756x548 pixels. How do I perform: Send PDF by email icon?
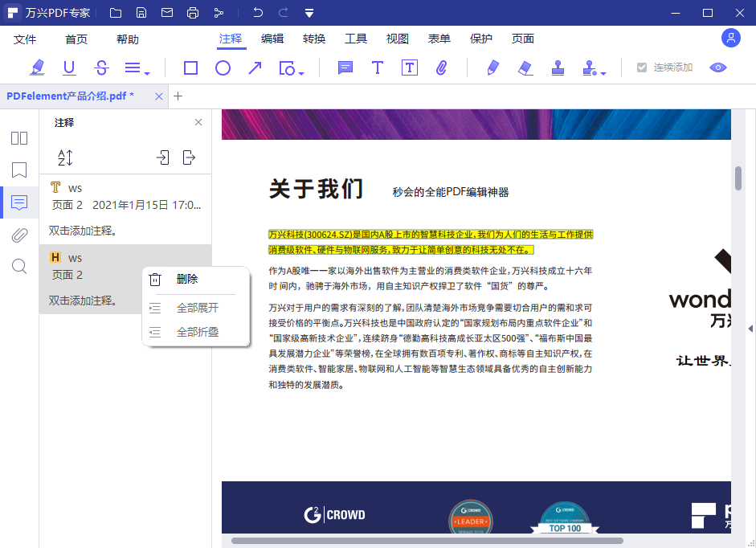[x=167, y=13]
